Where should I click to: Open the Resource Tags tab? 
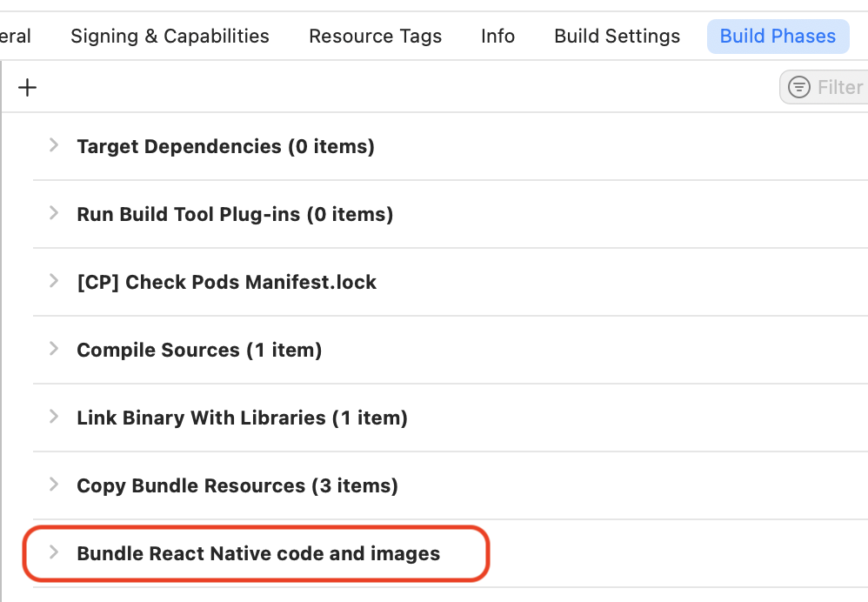pyautogui.click(x=375, y=36)
